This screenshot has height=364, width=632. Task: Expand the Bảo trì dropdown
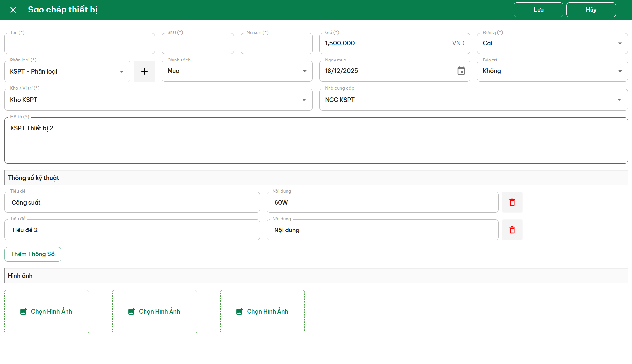(x=620, y=71)
